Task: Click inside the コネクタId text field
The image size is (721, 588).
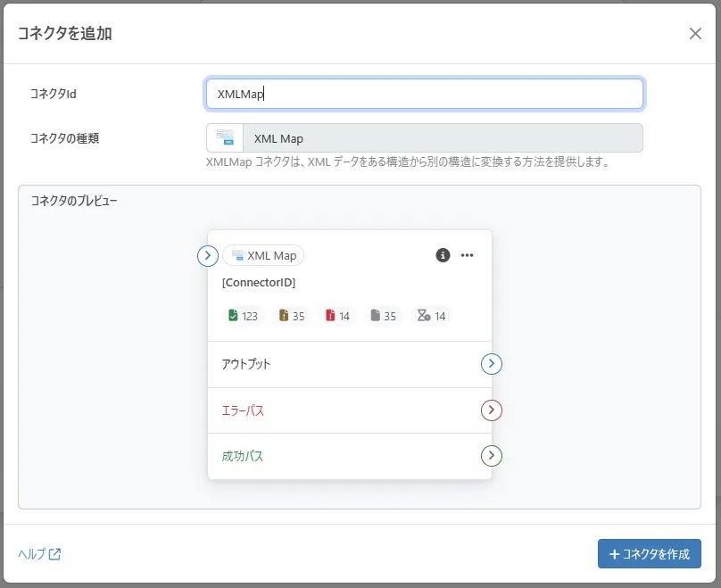Action: tap(424, 93)
